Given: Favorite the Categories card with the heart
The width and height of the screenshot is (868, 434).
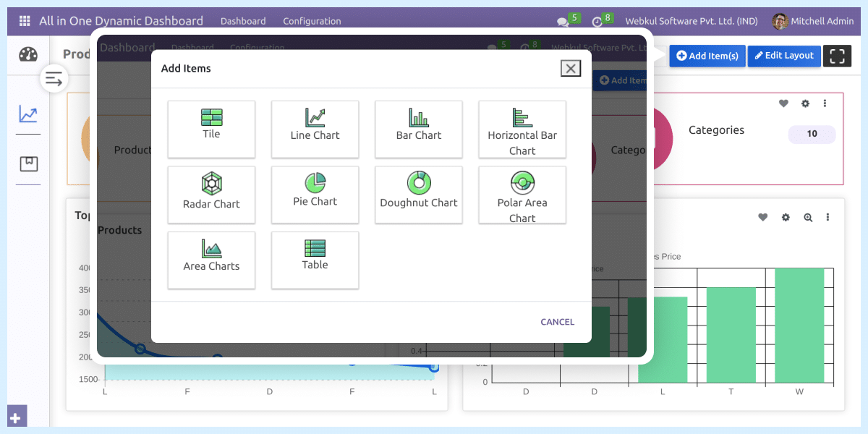Looking at the screenshot, I should (783, 103).
